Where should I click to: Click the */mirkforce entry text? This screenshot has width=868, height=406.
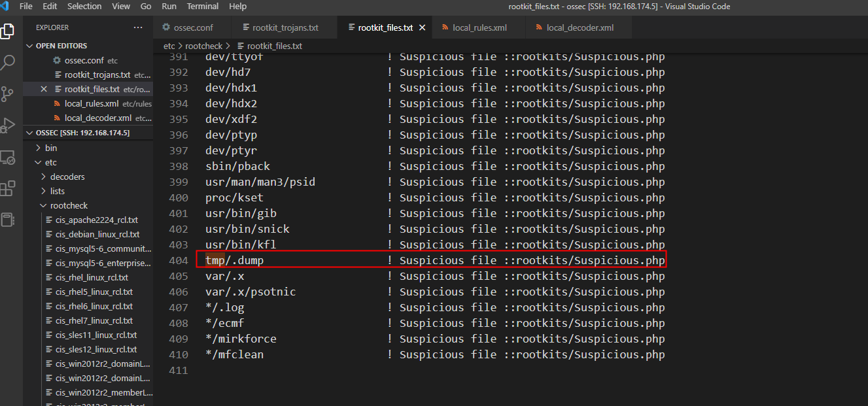click(x=241, y=339)
